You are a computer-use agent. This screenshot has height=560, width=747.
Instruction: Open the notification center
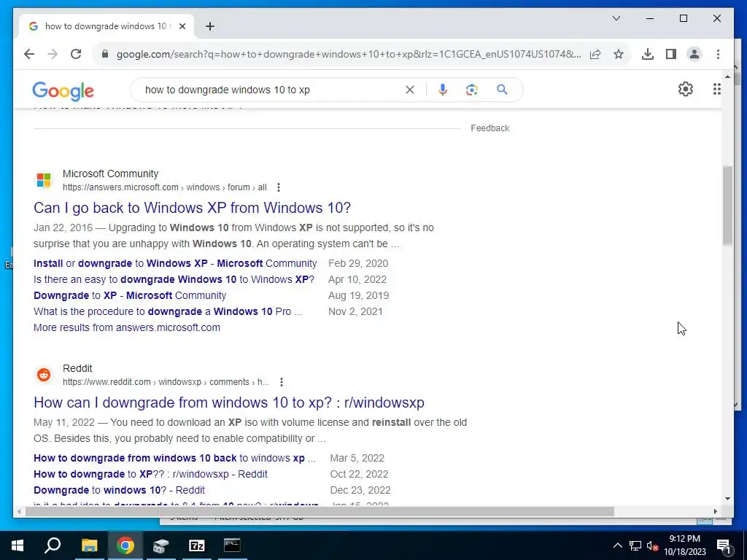724,545
